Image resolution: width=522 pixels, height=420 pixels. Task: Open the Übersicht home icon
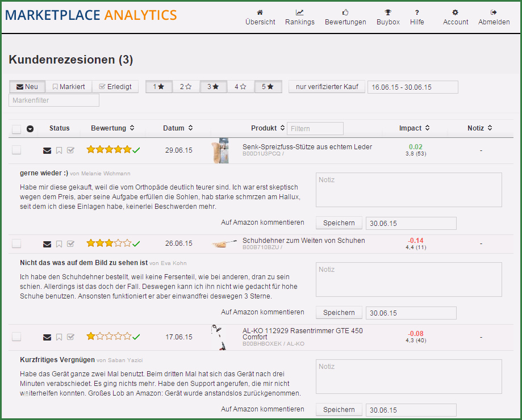(260, 12)
